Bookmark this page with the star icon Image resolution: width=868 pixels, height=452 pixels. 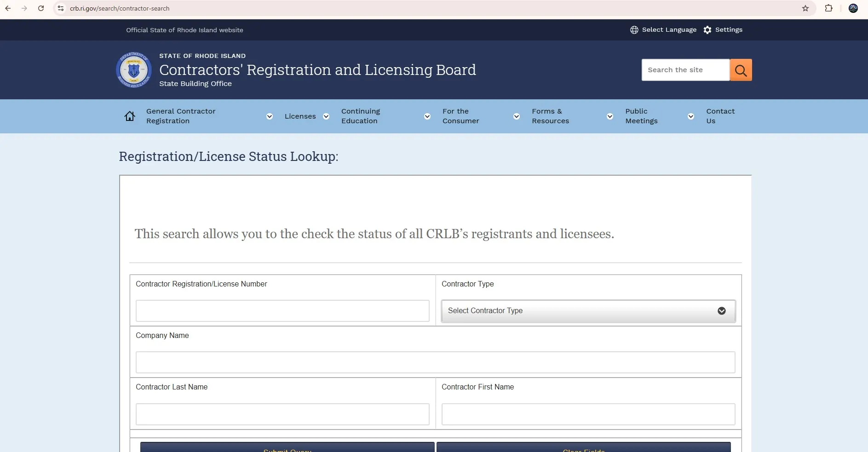coord(805,8)
